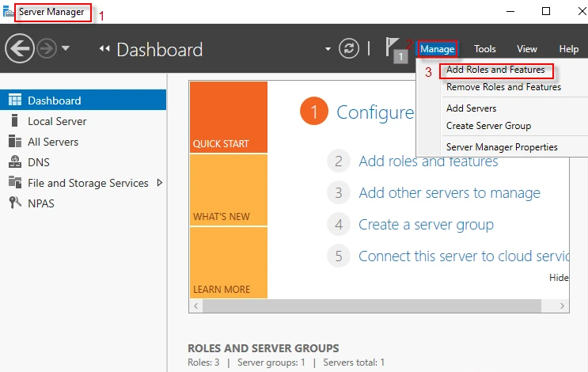
Task: Click Create Server Group menu entry
Action: tap(488, 126)
